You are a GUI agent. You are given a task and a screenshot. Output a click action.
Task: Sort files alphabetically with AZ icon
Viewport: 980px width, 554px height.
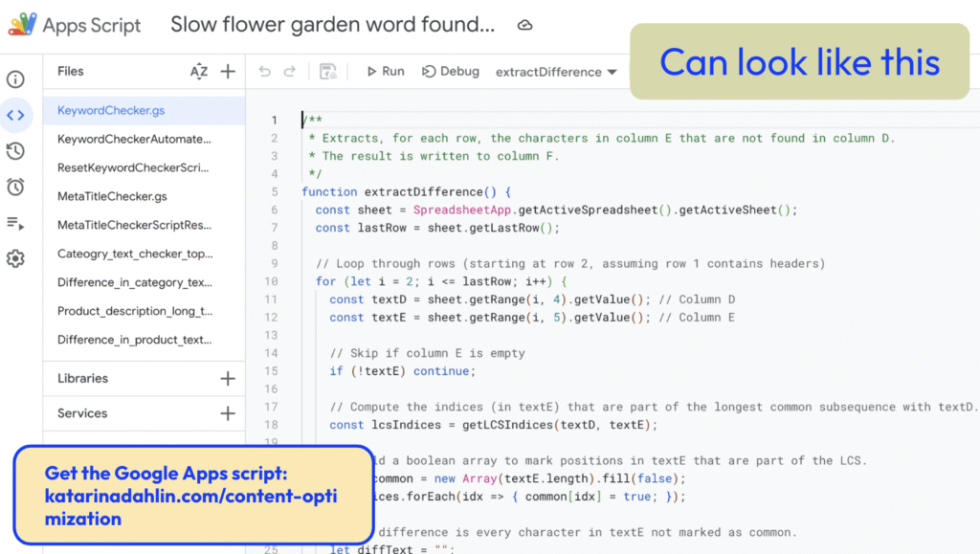[x=198, y=72]
